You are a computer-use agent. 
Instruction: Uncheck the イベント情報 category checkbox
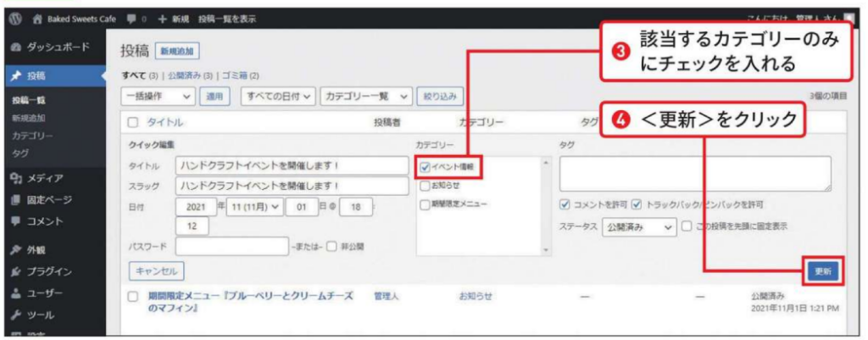426,167
